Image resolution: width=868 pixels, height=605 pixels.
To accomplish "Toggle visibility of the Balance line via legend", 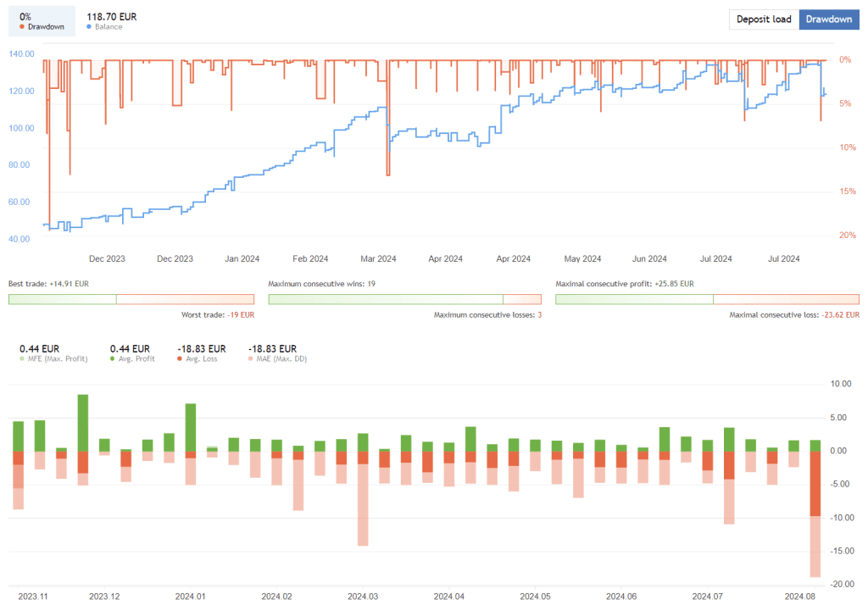I will point(87,26).
